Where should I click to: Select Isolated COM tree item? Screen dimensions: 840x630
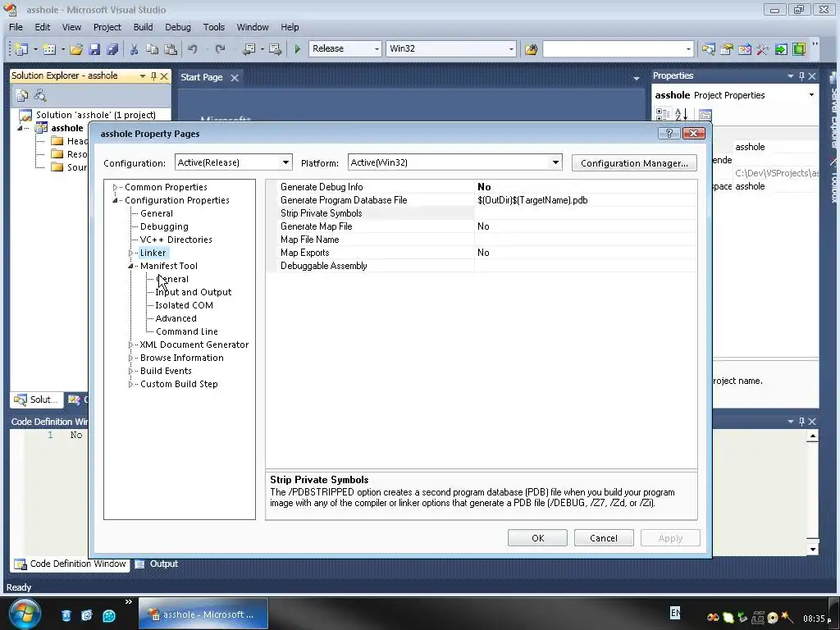pyautogui.click(x=185, y=305)
